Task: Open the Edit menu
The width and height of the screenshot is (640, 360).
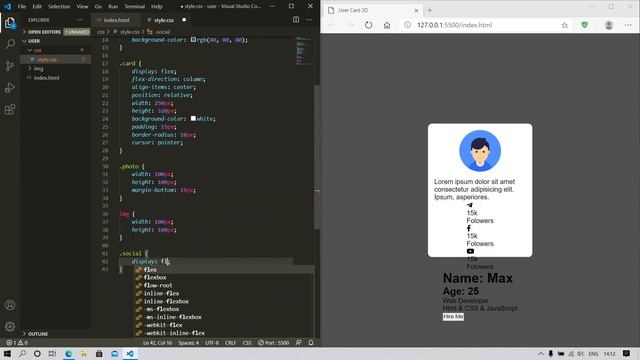Action: pyautogui.click(x=37, y=7)
